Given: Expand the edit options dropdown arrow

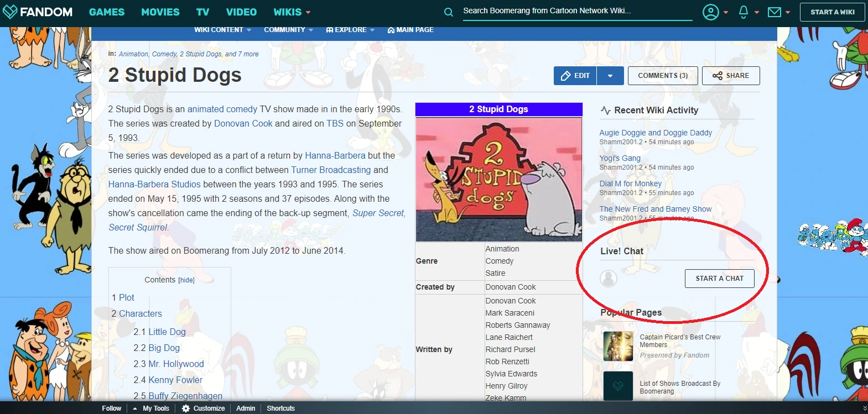Looking at the screenshot, I should pos(610,76).
